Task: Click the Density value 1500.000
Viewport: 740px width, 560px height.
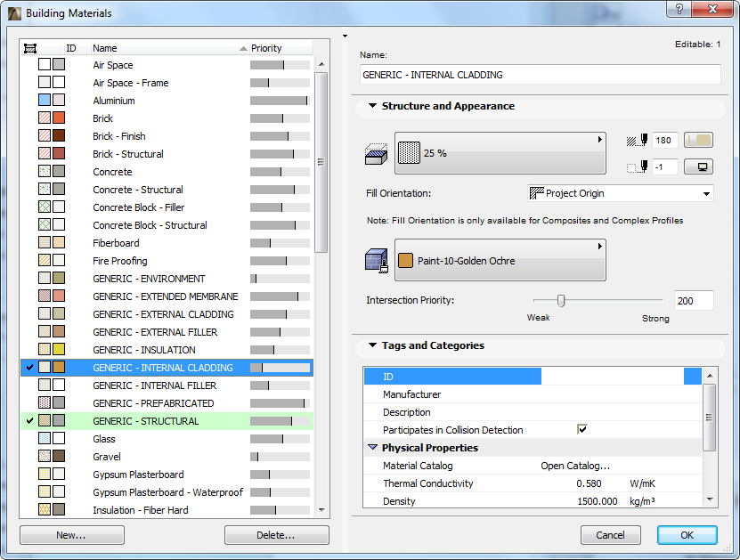Action: pyautogui.click(x=597, y=501)
